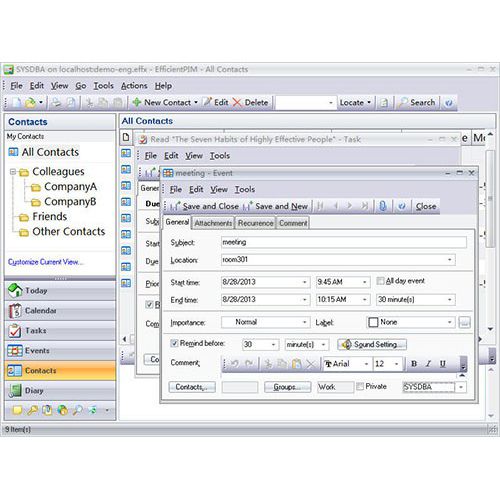Click the Bold formatting icon in comment toolbar
This screenshot has height=500, width=500.
click(414, 364)
